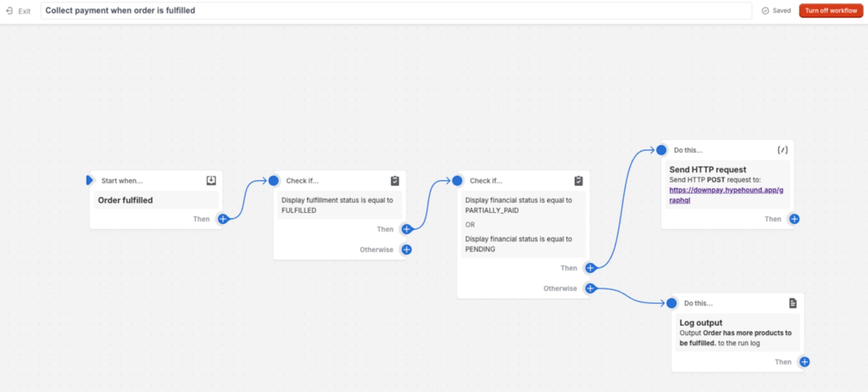Click the code braces icon on HTTP request
The height and width of the screenshot is (392, 868).
pyautogui.click(x=782, y=150)
